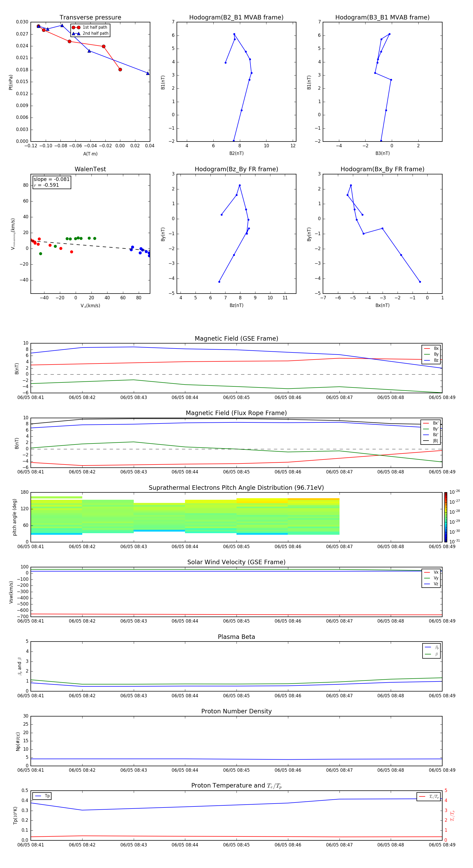This screenshot has width=473, height=868.
Task: Click the 'A(T·m)' x-axis label
Action: 90,154
